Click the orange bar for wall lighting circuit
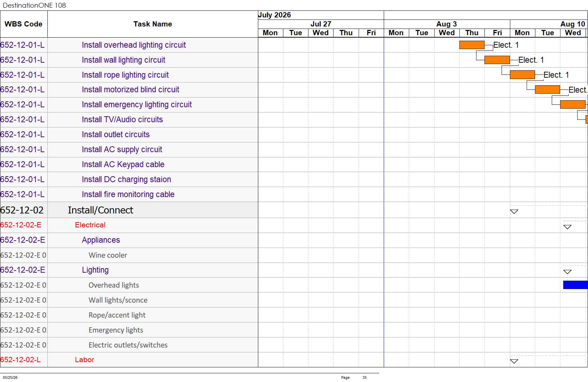The width and height of the screenshot is (588, 382). pyautogui.click(x=497, y=60)
